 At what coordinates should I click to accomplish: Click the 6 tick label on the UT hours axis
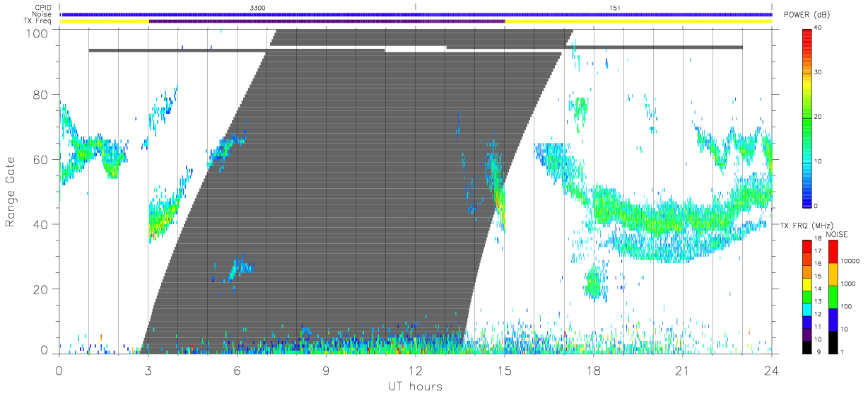click(x=237, y=370)
